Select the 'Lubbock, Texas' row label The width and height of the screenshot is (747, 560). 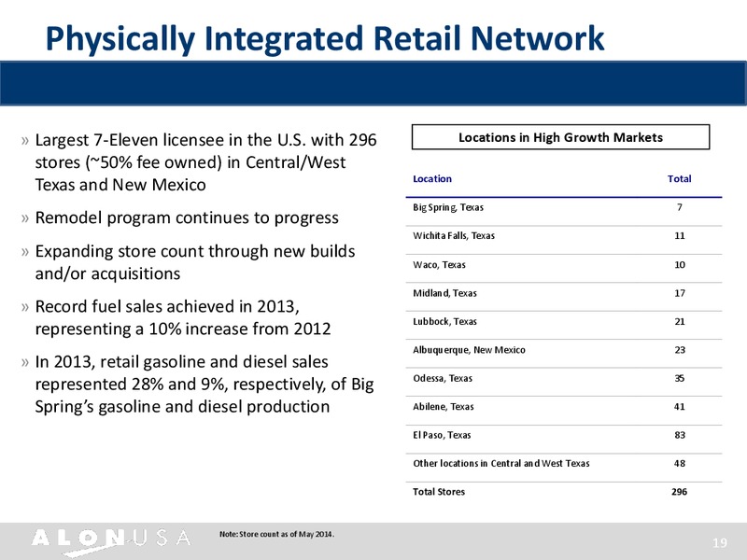pyautogui.click(x=444, y=322)
